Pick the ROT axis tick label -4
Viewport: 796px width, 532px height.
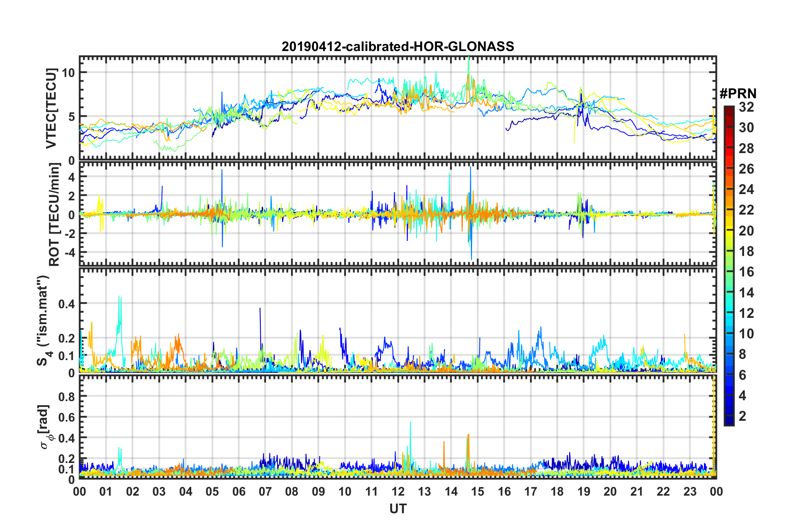(x=69, y=253)
